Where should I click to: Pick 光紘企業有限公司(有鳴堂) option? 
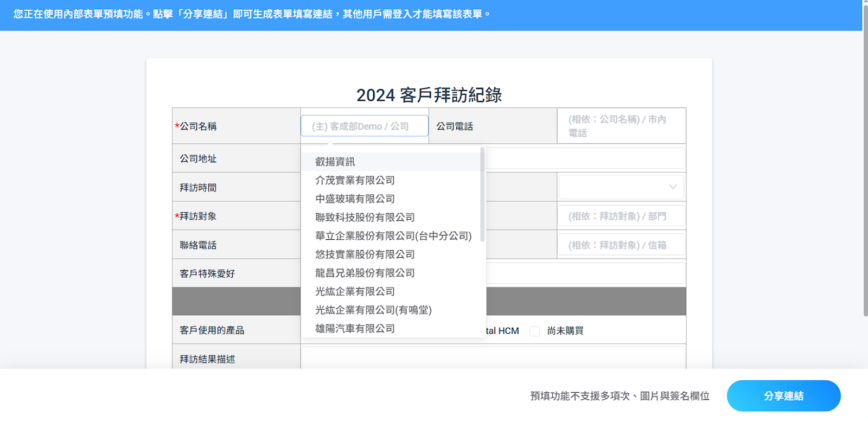pyautogui.click(x=373, y=310)
